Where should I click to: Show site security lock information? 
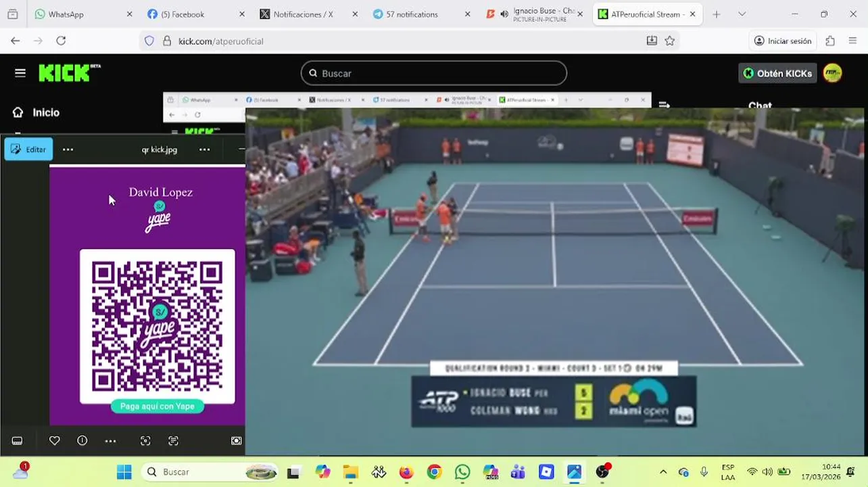tap(167, 41)
